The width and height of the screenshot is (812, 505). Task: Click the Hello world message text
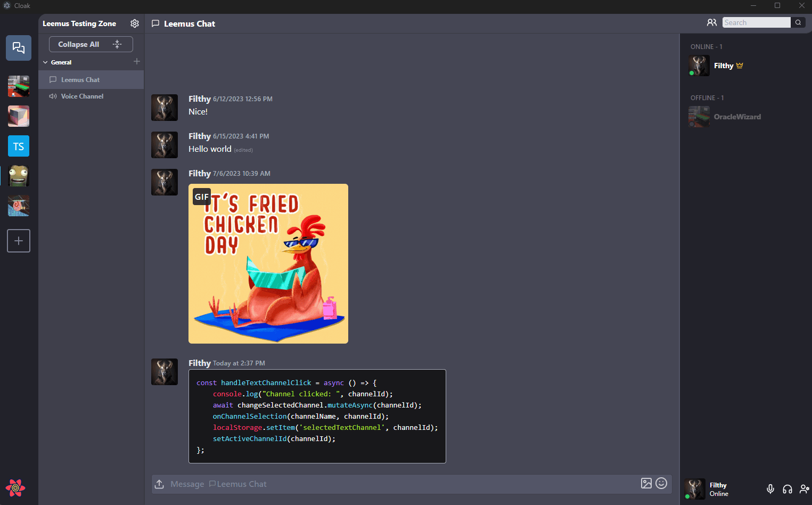click(x=210, y=149)
